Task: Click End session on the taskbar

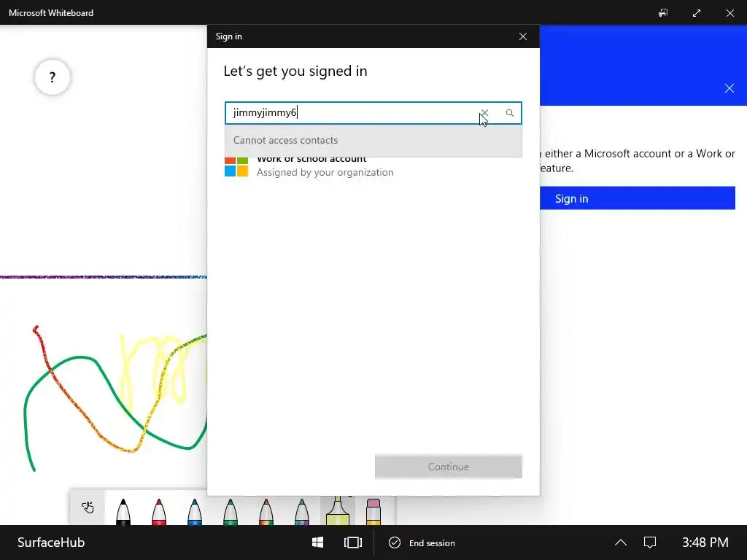Action: pos(422,542)
